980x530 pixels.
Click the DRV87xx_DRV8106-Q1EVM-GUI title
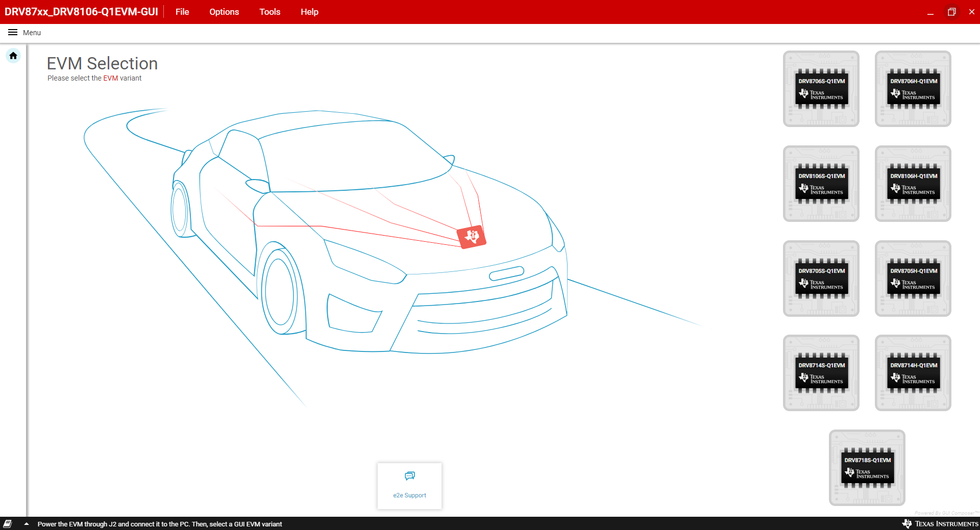click(x=81, y=12)
